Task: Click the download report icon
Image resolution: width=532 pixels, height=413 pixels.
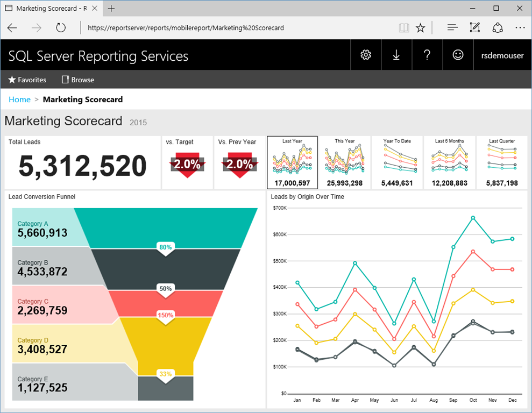Action: (396, 54)
